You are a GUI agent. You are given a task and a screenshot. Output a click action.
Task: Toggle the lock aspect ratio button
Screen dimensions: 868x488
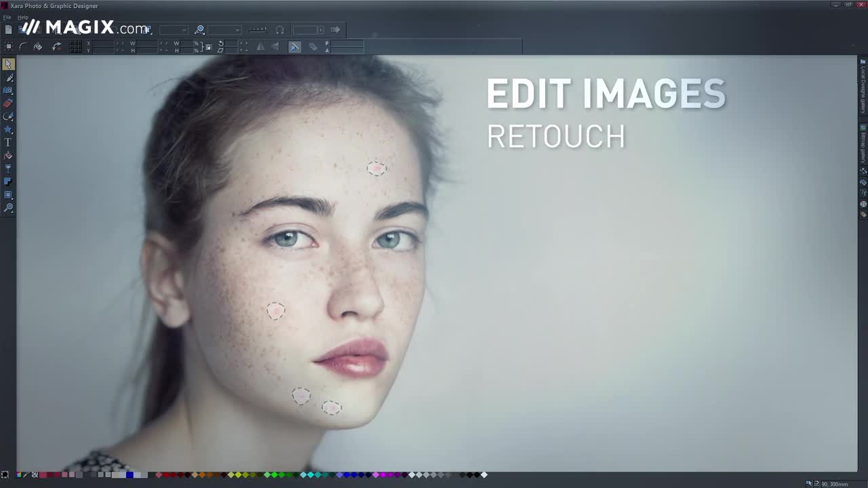pos(208,47)
